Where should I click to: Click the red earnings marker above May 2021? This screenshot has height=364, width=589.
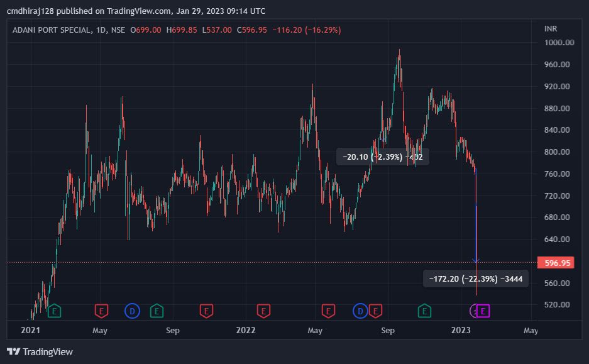[x=101, y=311]
